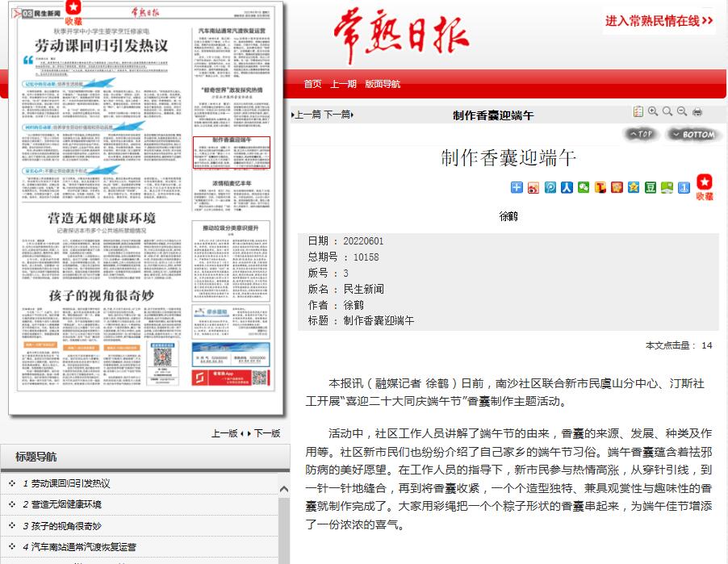Screen dimensions: 728x564
Task: Click the blue number-1 share counter icon
Action: click(684, 187)
